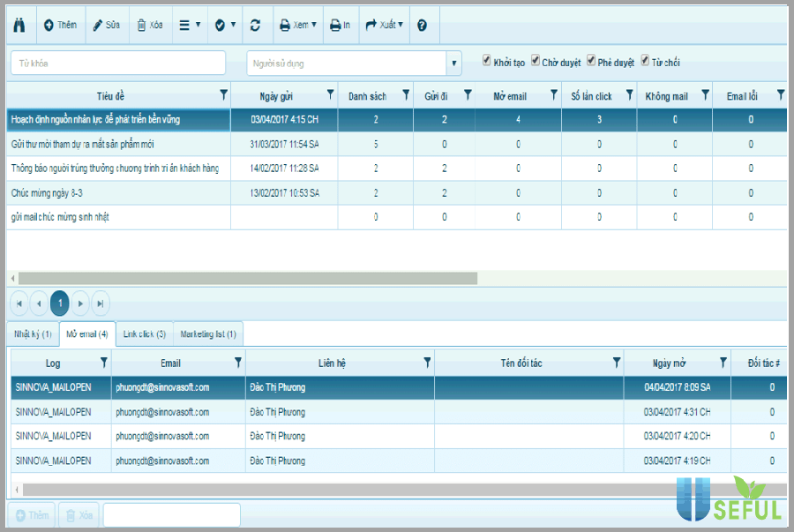Click filter icon on Ngày gửi column
Screen dimensions: 794x532
point(331,95)
